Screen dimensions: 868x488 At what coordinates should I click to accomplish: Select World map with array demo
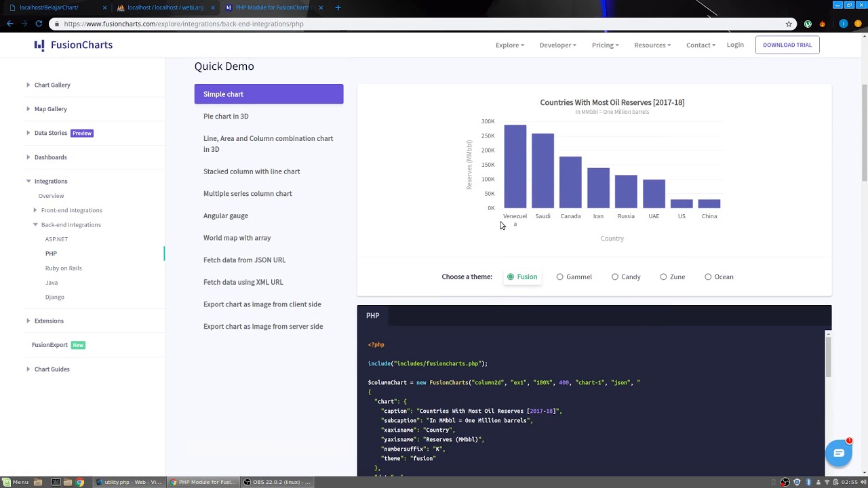coord(237,238)
